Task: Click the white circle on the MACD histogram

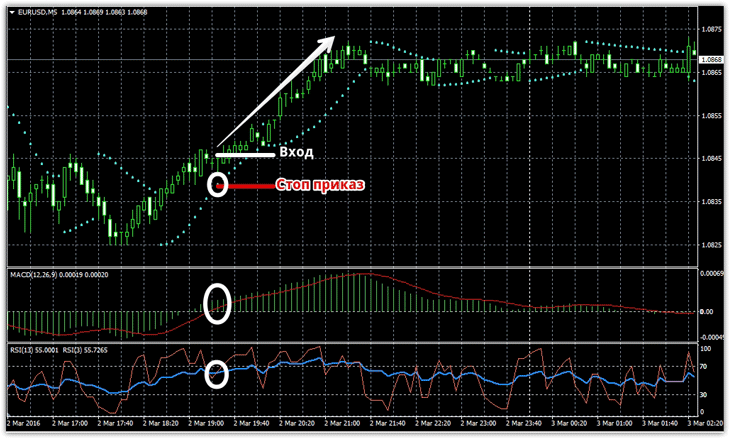Action: (217, 303)
